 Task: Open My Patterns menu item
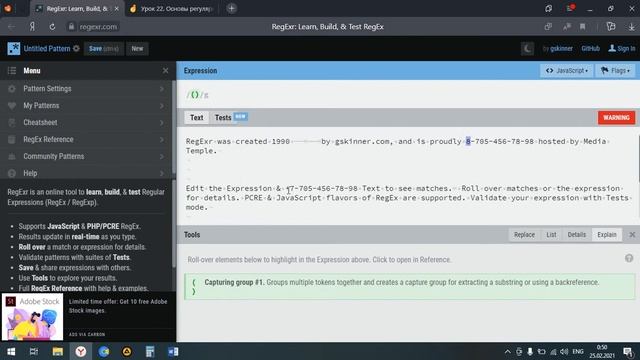pyautogui.click(x=86, y=106)
